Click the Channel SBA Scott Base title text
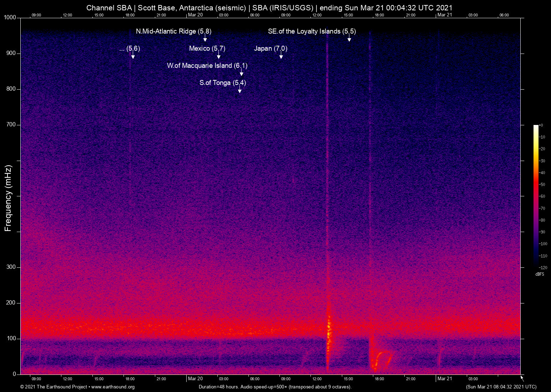The height and width of the screenshot is (392, 551). click(x=269, y=7)
